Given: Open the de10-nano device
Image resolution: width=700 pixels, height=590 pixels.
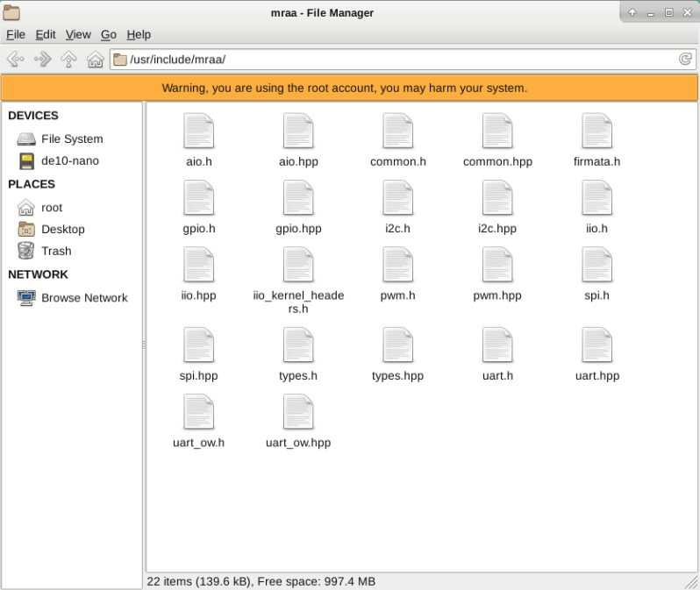Looking at the screenshot, I should (69, 160).
